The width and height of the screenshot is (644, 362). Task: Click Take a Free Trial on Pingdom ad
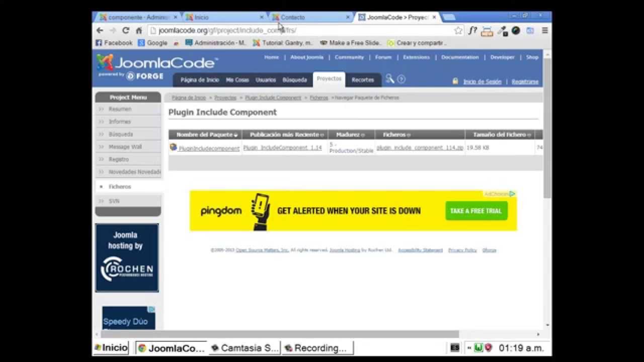476,211
